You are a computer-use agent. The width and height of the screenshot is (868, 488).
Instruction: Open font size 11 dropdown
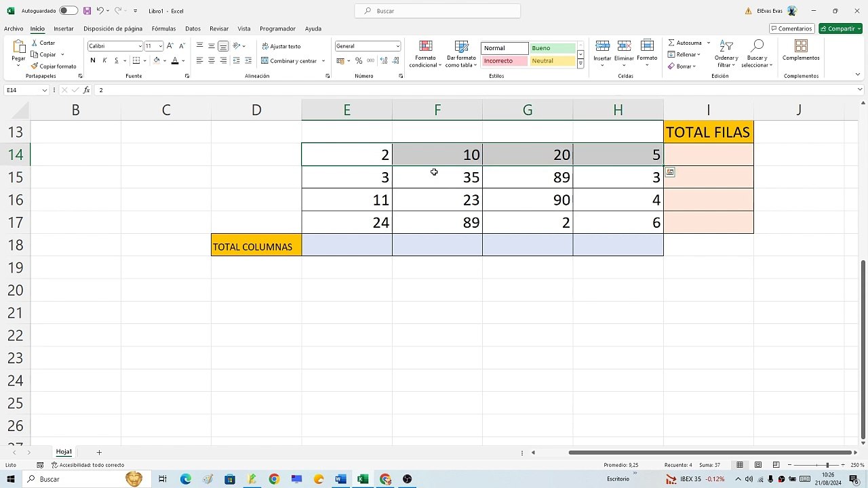[x=161, y=46]
